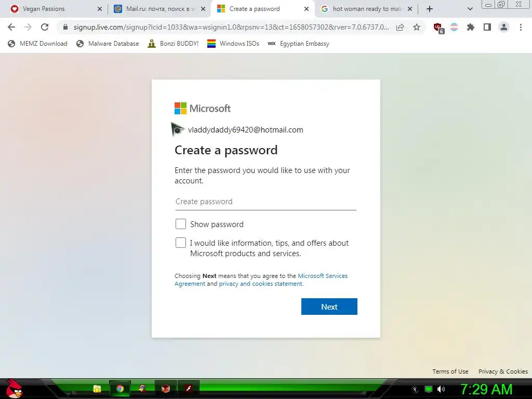Viewport: 532px width, 399px height.
Task: Open the Chrome profile avatar icon
Action: point(504,27)
